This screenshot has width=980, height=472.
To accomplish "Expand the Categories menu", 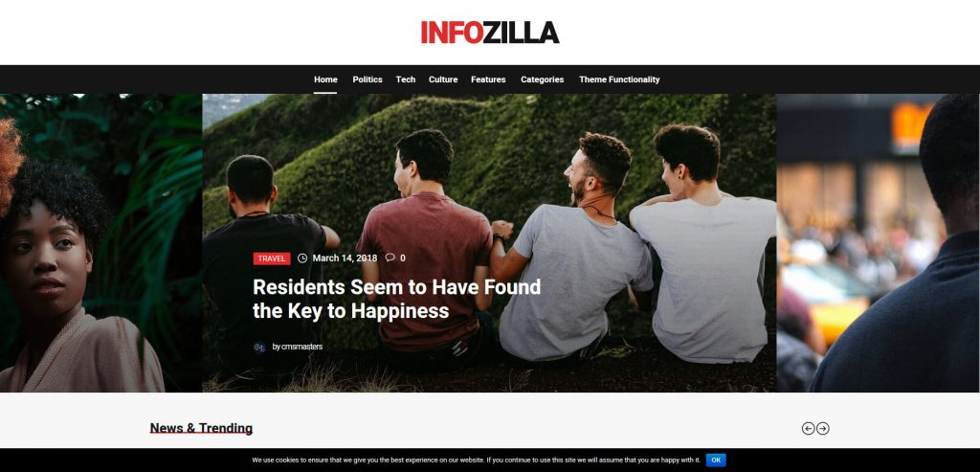I will 543,79.
